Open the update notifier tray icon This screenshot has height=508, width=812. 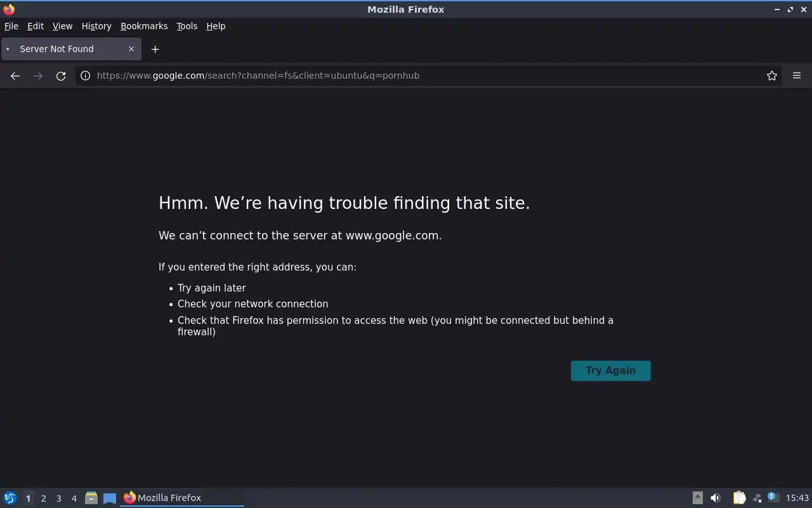773,497
